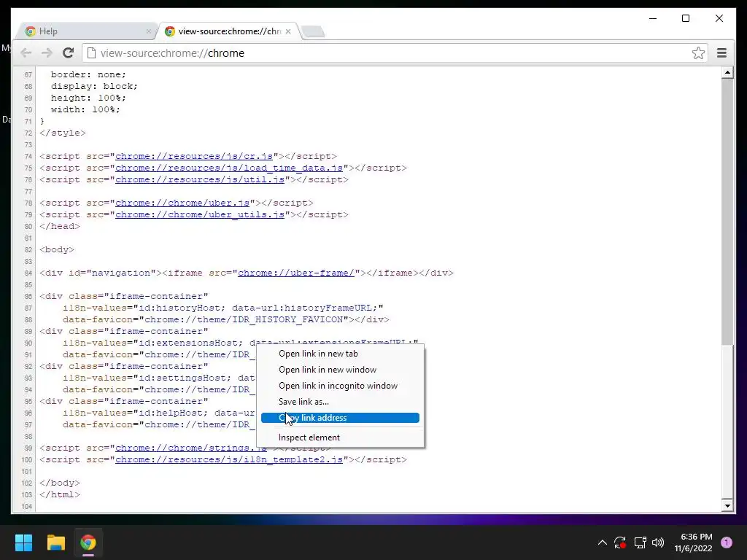
Task: Click the browser back arrow
Action: tap(26, 52)
